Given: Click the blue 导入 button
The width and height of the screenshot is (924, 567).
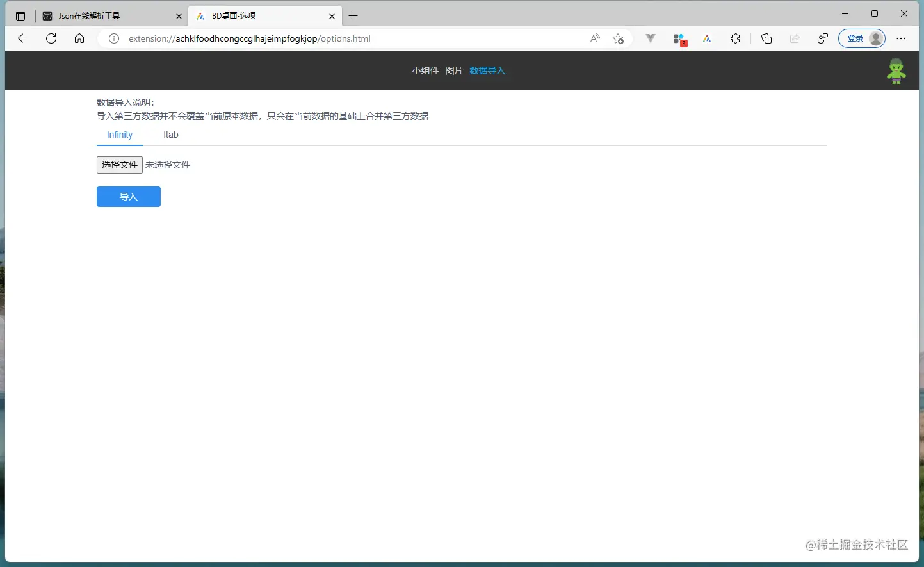Looking at the screenshot, I should 129,197.
